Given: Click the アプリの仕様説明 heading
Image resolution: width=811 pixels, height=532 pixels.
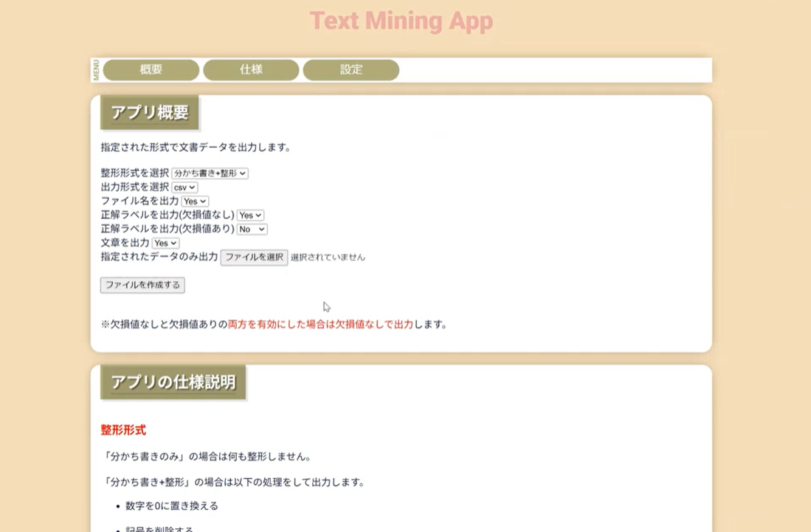Looking at the screenshot, I should (x=173, y=382).
